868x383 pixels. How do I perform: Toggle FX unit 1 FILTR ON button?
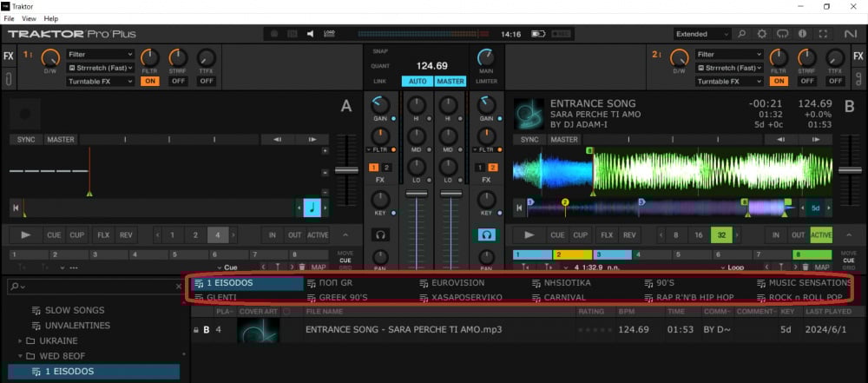[x=150, y=81]
